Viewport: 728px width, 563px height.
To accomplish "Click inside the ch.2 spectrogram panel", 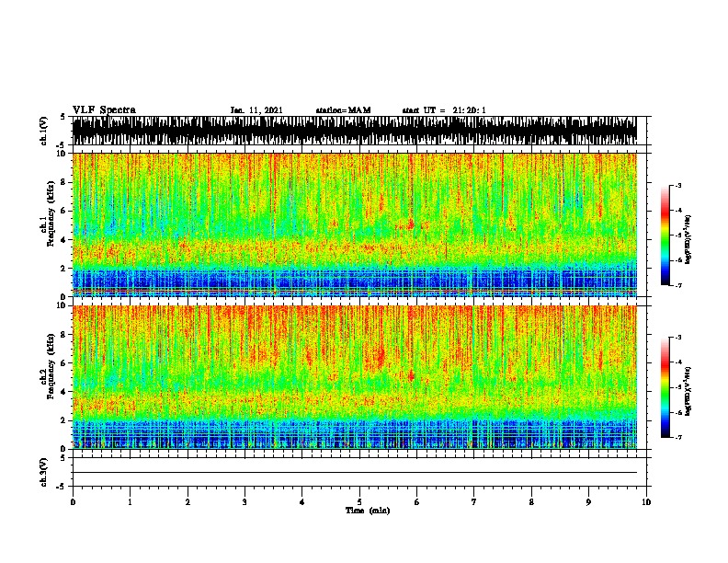I will pos(355,377).
